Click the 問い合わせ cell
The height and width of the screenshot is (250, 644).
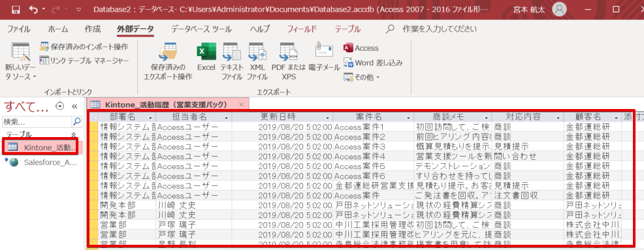(x=528, y=157)
